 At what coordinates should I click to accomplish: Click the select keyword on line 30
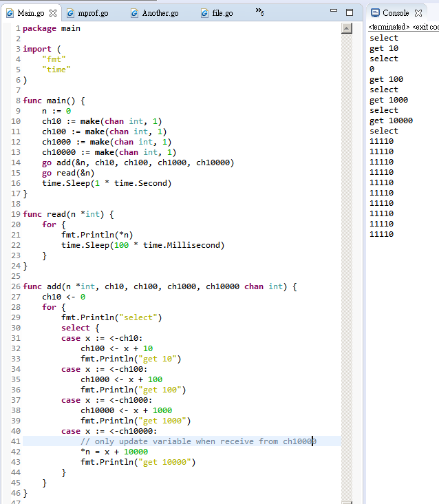pyautogui.click(x=75, y=328)
